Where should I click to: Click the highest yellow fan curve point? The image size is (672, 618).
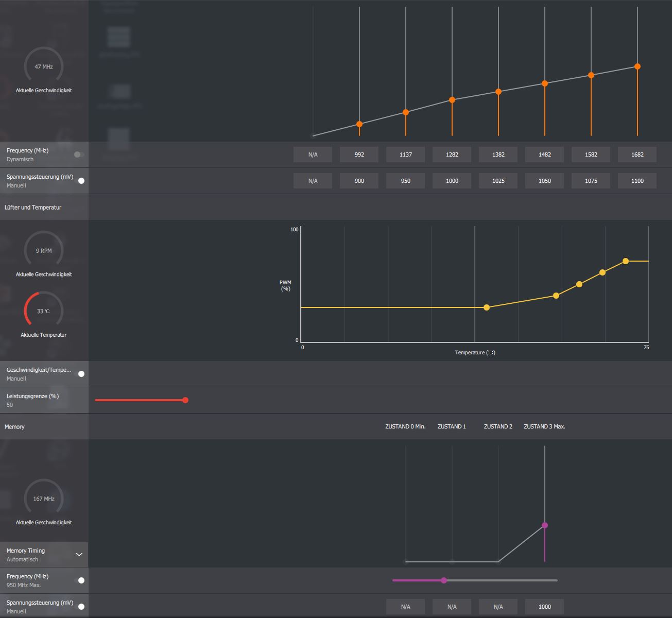click(626, 261)
